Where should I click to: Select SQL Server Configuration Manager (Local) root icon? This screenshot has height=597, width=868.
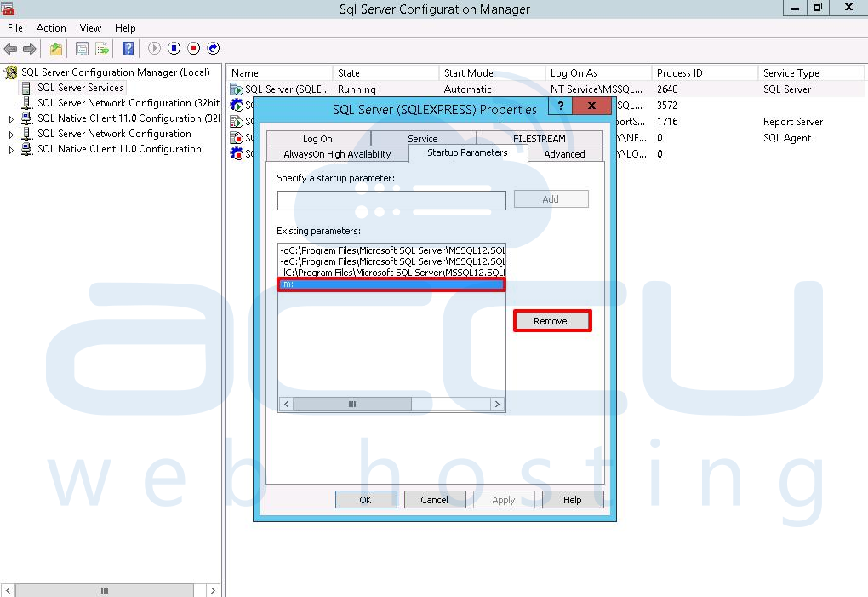pyautogui.click(x=10, y=72)
